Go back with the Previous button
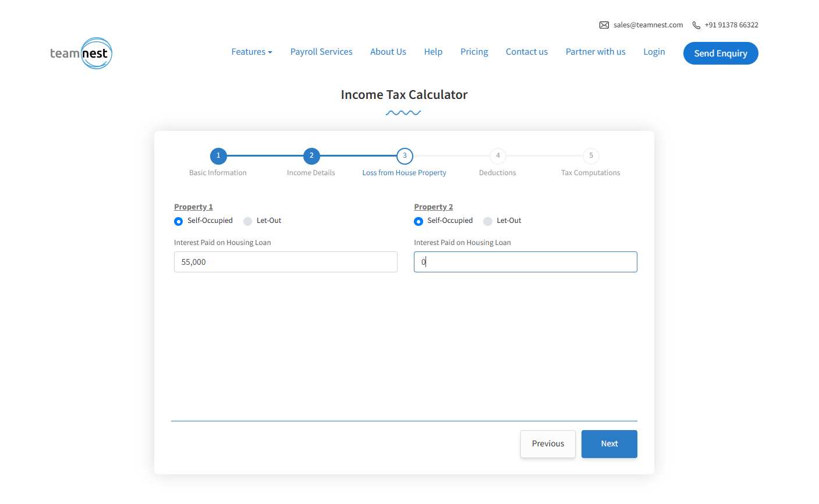Image resolution: width=819 pixels, height=504 pixels. (548, 443)
